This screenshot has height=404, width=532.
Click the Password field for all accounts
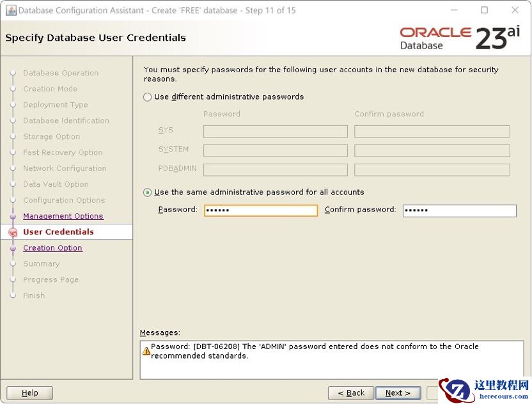(x=261, y=210)
